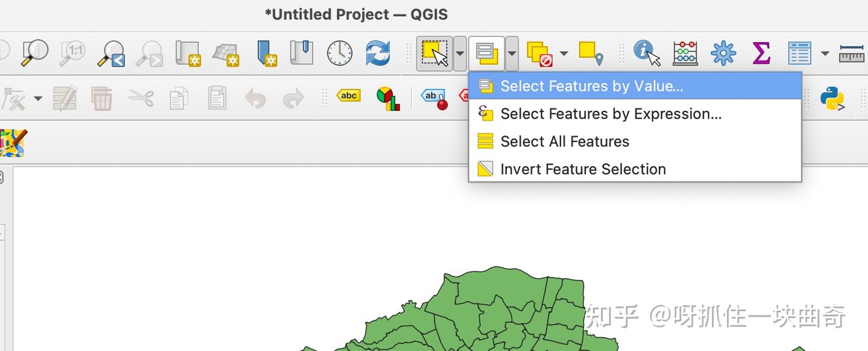
Task: Click Select All Features entry
Action: pyautogui.click(x=564, y=141)
